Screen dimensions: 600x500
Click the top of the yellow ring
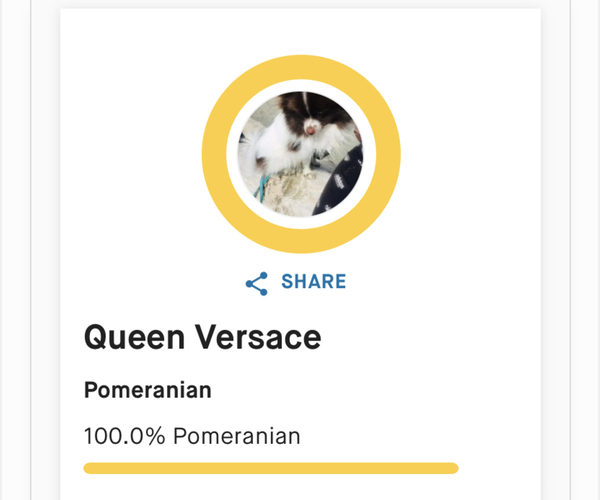(301, 68)
